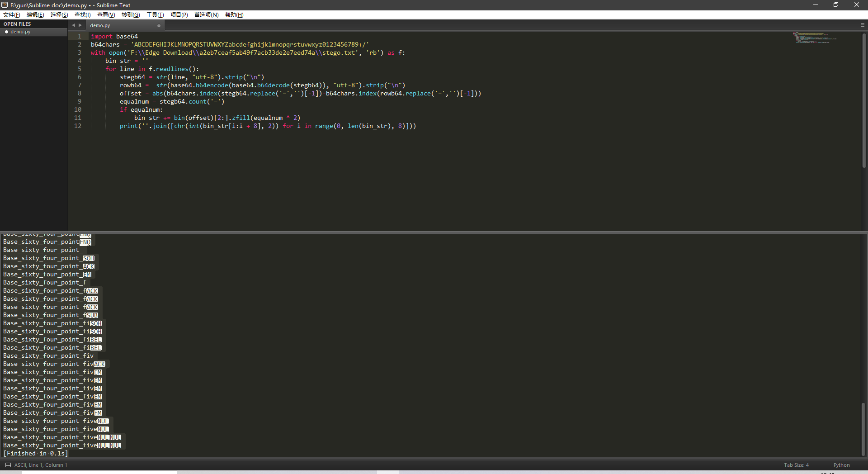The width and height of the screenshot is (868, 474).
Task: Change indentation via Tab Size: 4
Action: tap(796, 465)
